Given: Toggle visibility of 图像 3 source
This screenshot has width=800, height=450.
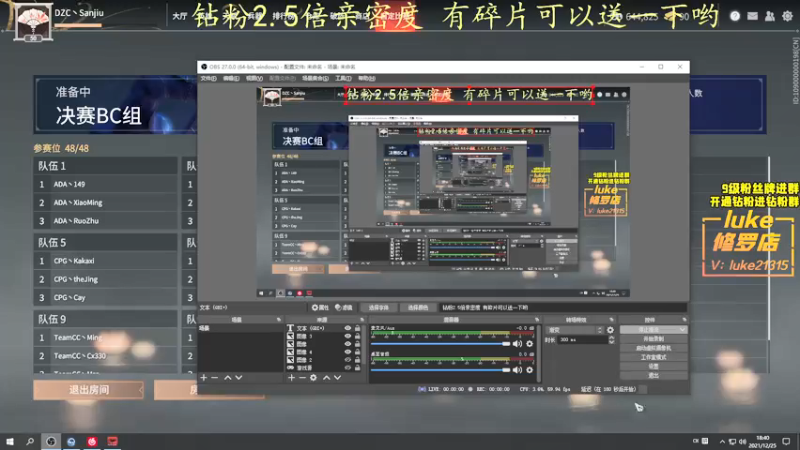Looking at the screenshot, I should pyautogui.click(x=348, y=336).
